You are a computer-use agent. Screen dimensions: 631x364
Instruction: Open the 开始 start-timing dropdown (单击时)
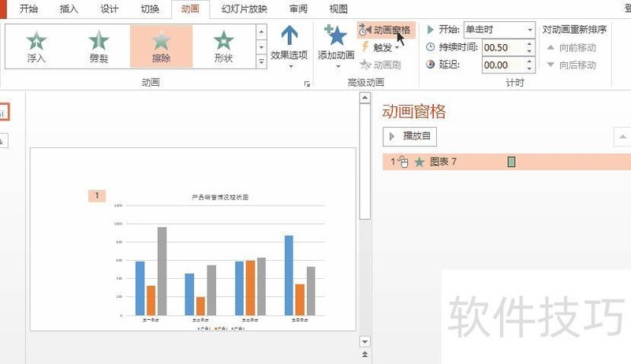point(529,30)
